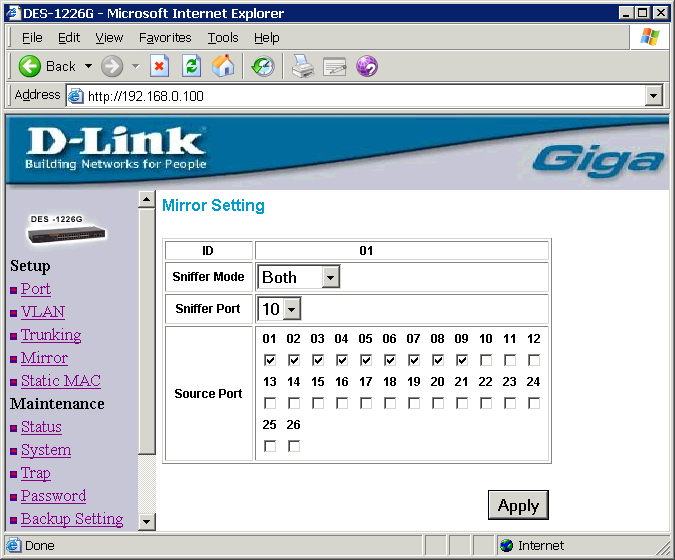Click the Edit page toolbar icon

(334, 66)
